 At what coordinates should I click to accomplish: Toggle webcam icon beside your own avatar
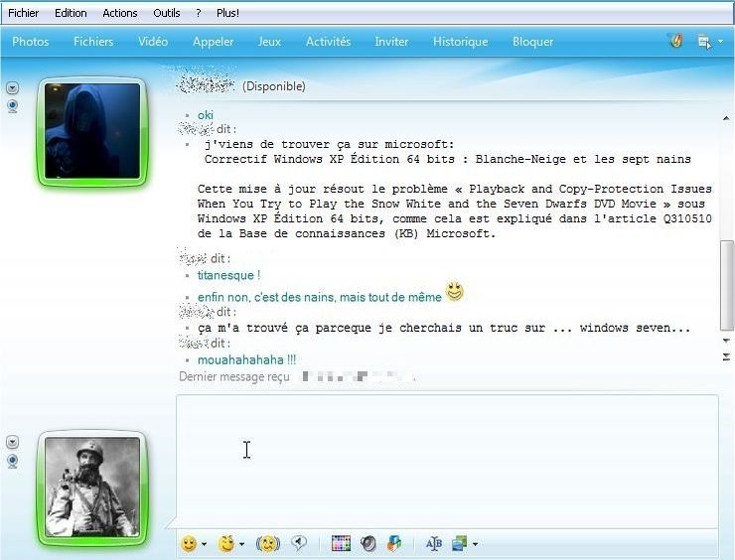click(x=13, y=461)
